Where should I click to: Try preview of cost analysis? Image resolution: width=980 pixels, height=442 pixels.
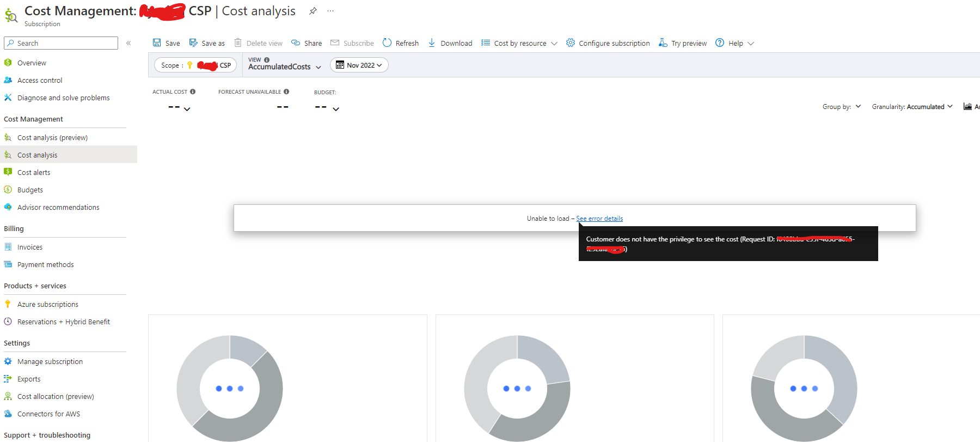[x=683, y=43]
